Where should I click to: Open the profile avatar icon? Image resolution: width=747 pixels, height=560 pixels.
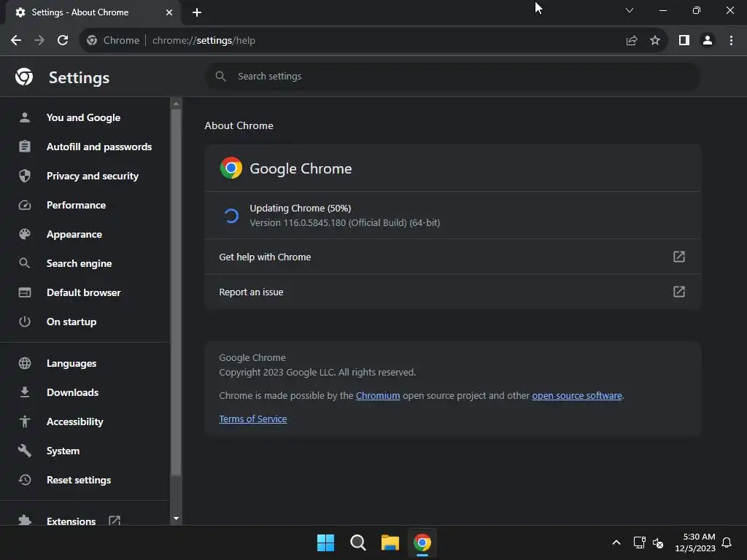click(x=708, y=41)
